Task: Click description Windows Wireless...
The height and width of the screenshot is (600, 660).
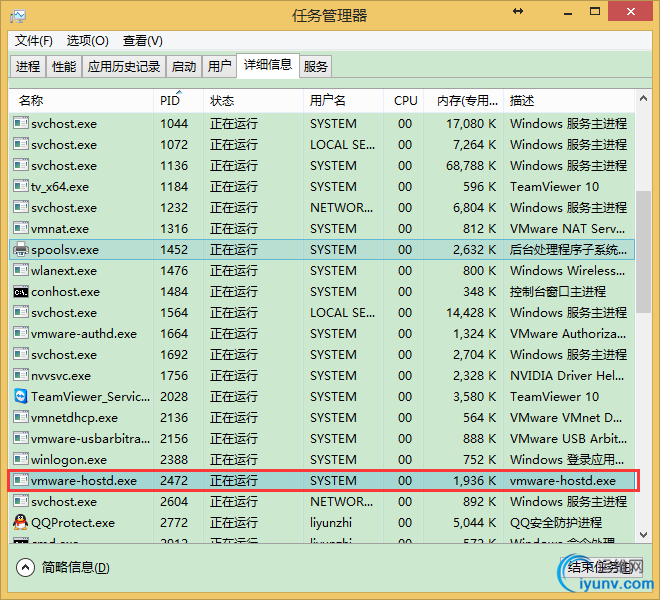Action: click(x=567, y=270)
